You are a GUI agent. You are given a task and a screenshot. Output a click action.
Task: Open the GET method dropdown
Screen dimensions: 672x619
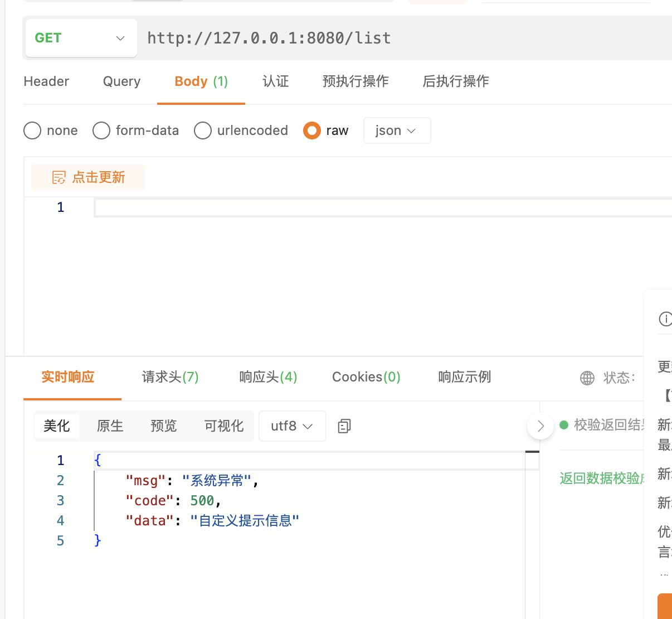(x=81, y=38)
